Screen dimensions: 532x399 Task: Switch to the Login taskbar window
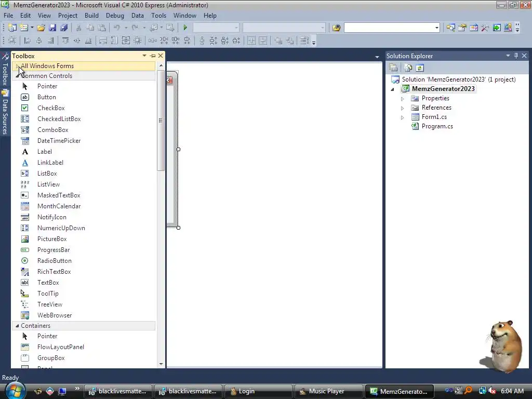pos(258,391)
